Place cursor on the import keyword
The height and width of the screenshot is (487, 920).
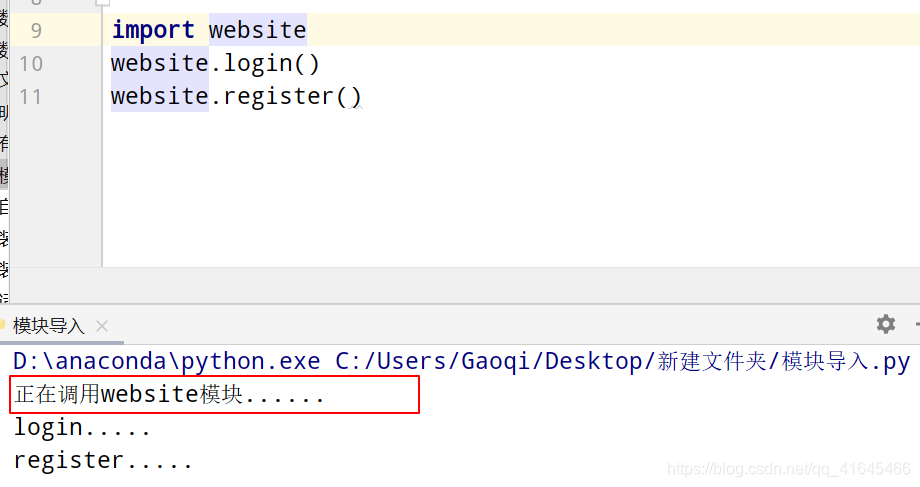click(153, 30)
